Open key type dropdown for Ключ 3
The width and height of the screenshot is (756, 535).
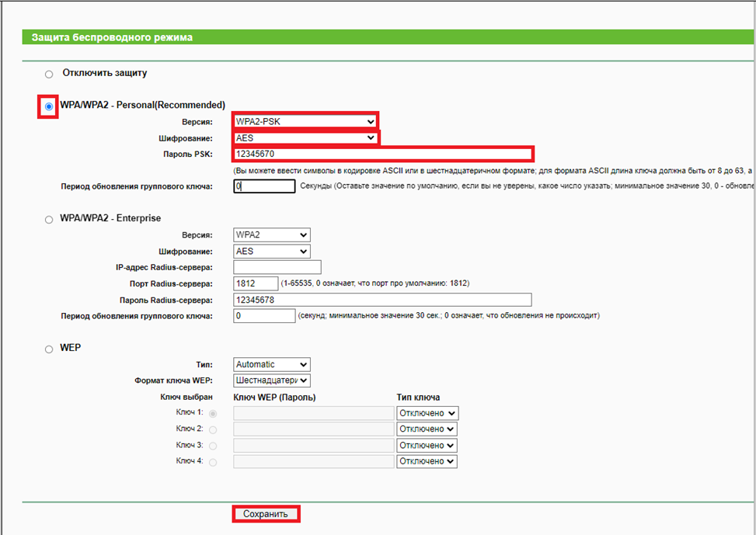[427, 446]
